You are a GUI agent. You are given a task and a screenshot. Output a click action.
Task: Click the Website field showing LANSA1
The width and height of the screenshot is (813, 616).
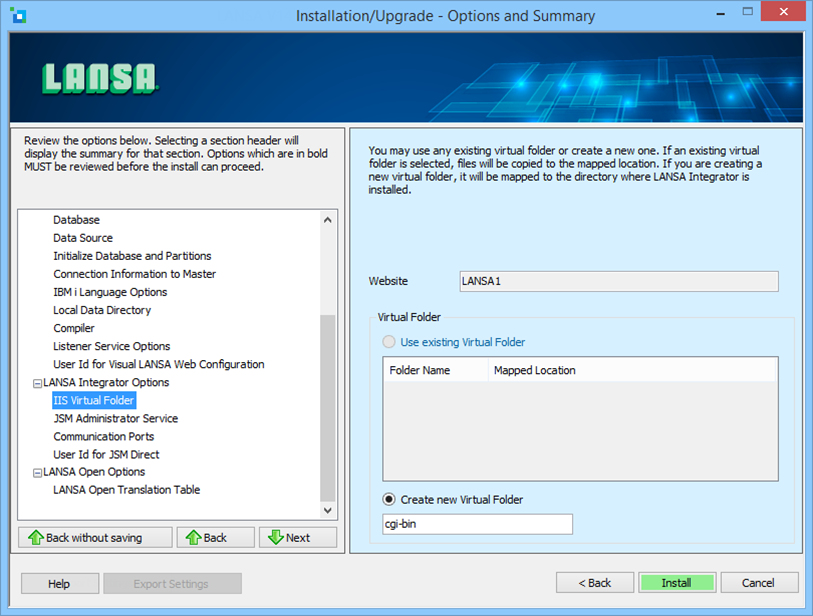(x=619, y=281)
